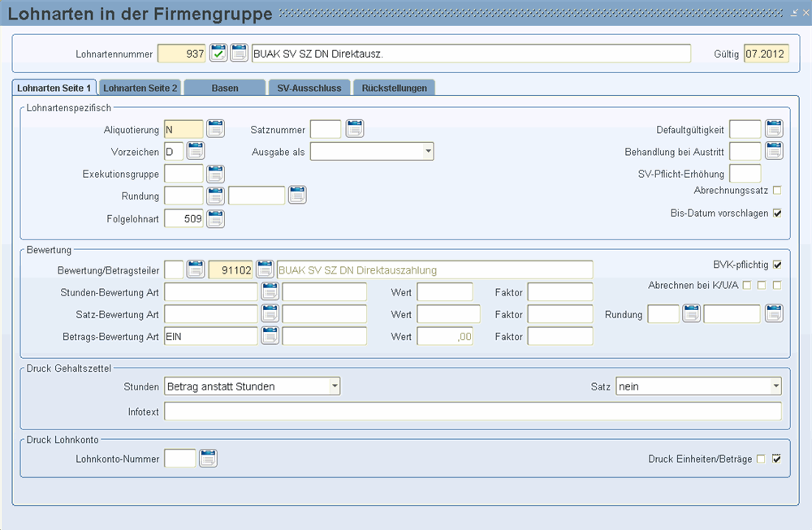
Task: Click the Bewertung field containing 91102
Action: [231, 269]
